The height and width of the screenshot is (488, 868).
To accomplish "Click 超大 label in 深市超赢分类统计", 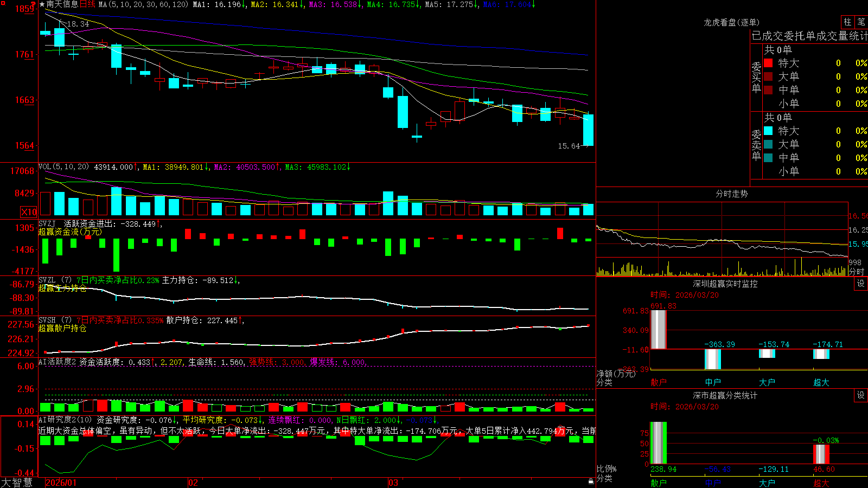I will 821,483.
